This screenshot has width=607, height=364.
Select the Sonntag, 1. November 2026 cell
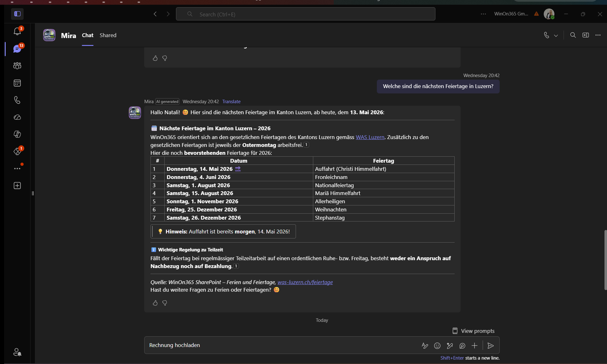tap(239, 201)
